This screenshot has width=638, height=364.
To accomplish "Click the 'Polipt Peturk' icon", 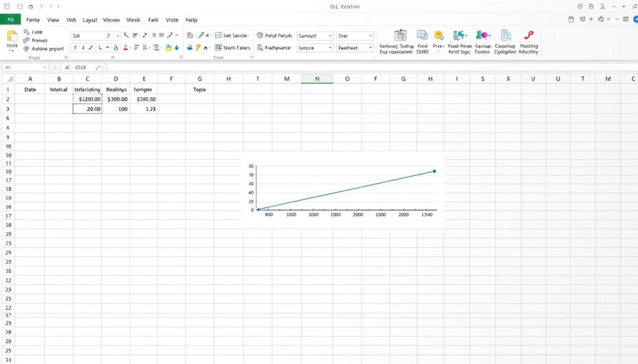I will [260, 35].
